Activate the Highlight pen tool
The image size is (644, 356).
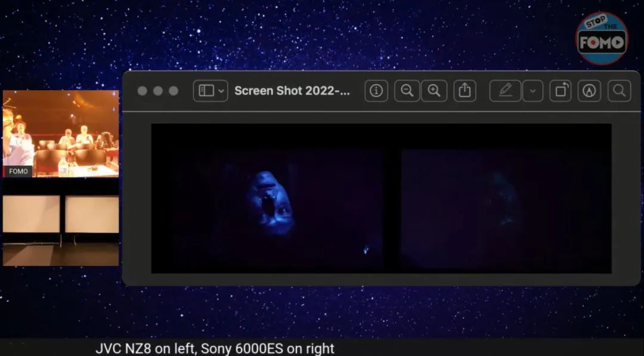(505, 91)
